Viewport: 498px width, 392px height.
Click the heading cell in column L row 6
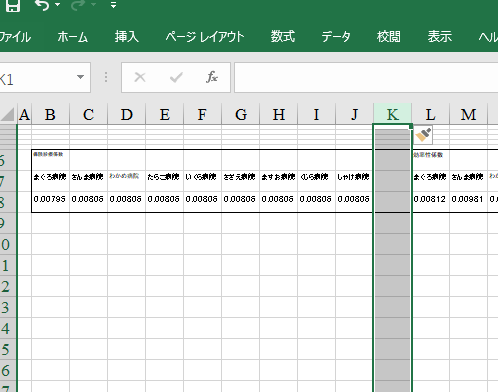click(431, 160)
